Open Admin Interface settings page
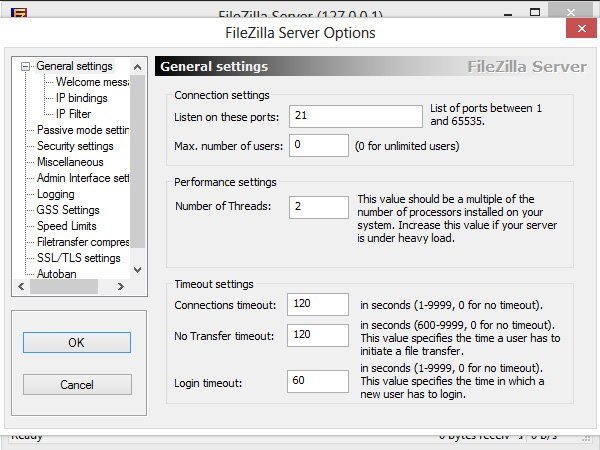The height and width of the screenshot is (450, 600). coord(83,178)
